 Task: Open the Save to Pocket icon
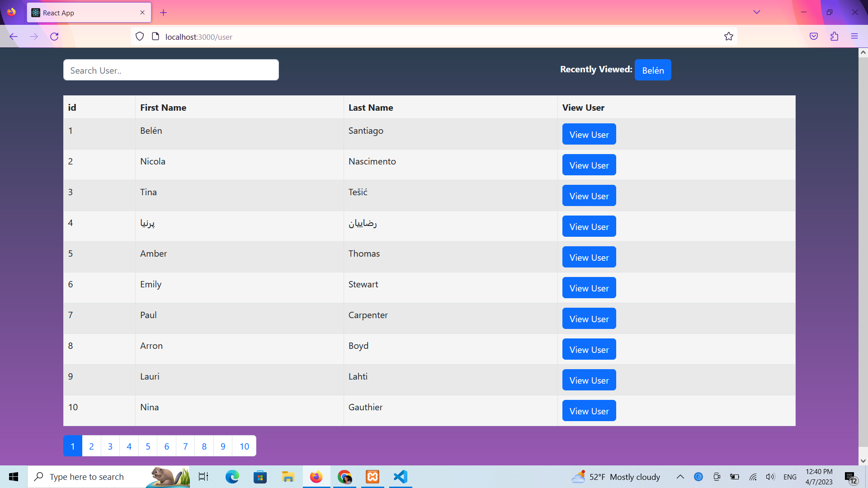point(814,37)
